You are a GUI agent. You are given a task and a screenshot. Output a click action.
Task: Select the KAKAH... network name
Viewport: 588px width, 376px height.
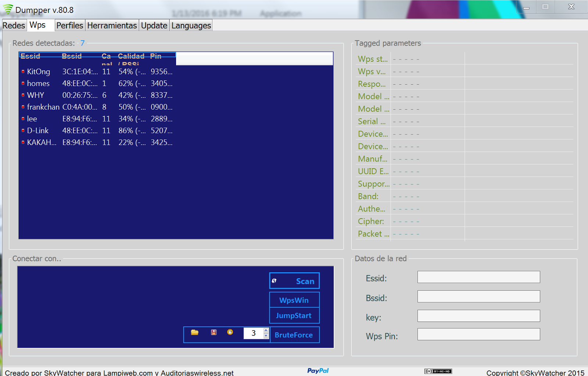[42, 142]
